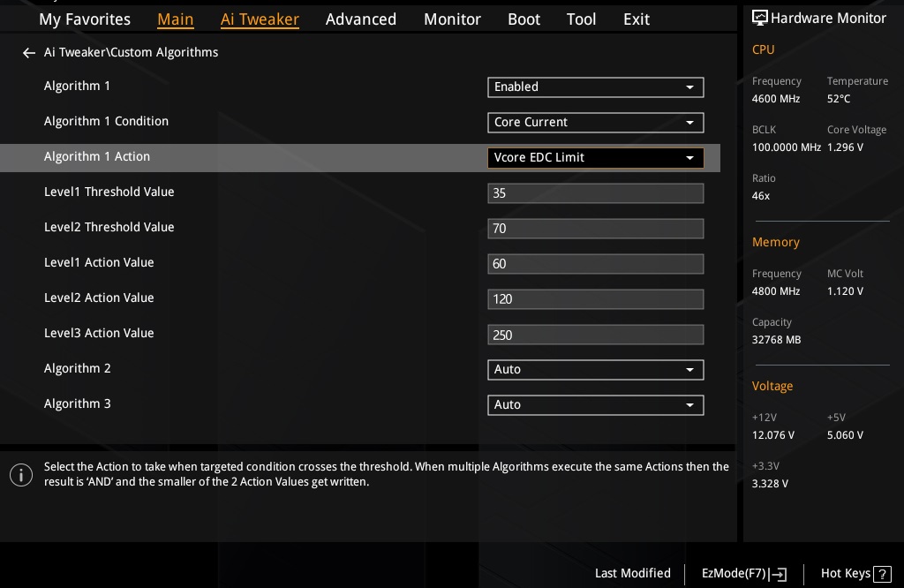904x588 pixels.
Task: Select the Level1 Action Value label
Action: coord(99,262)
